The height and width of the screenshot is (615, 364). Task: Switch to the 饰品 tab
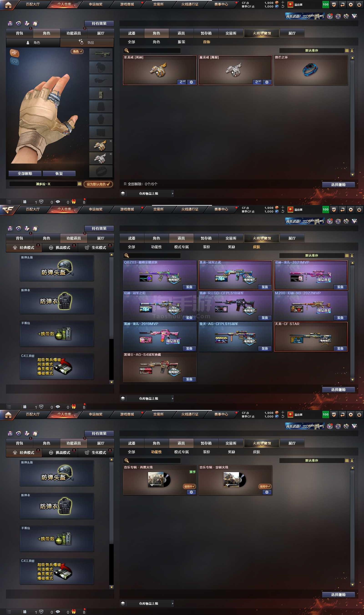pos(87,42)
